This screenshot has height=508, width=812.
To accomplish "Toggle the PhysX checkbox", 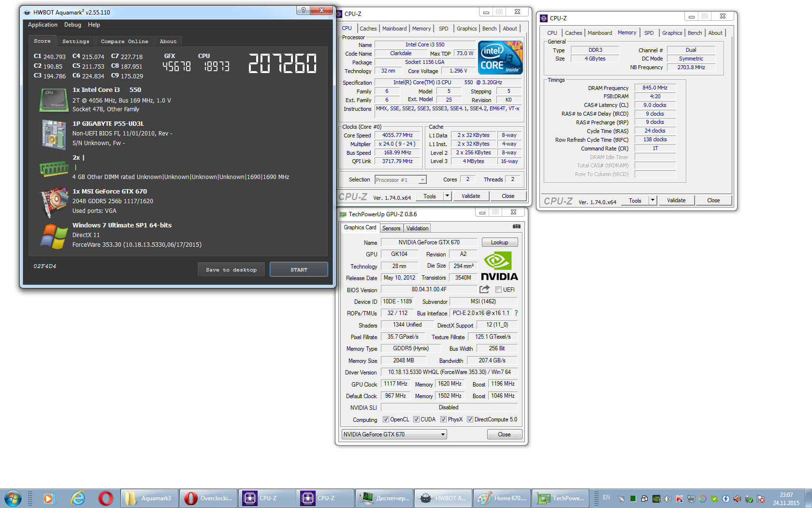I will 443,419.
